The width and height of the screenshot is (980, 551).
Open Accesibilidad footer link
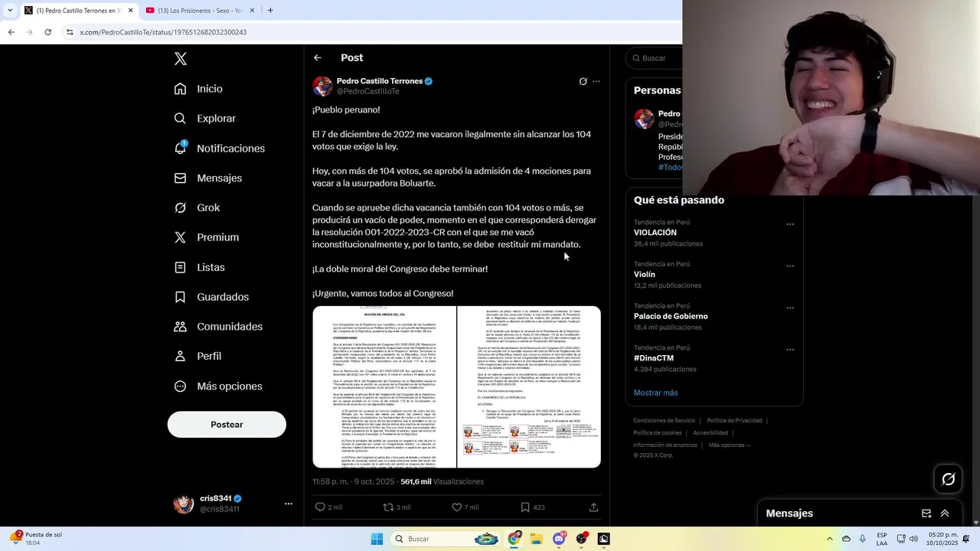pyautogui.click(x=710, y=433)
